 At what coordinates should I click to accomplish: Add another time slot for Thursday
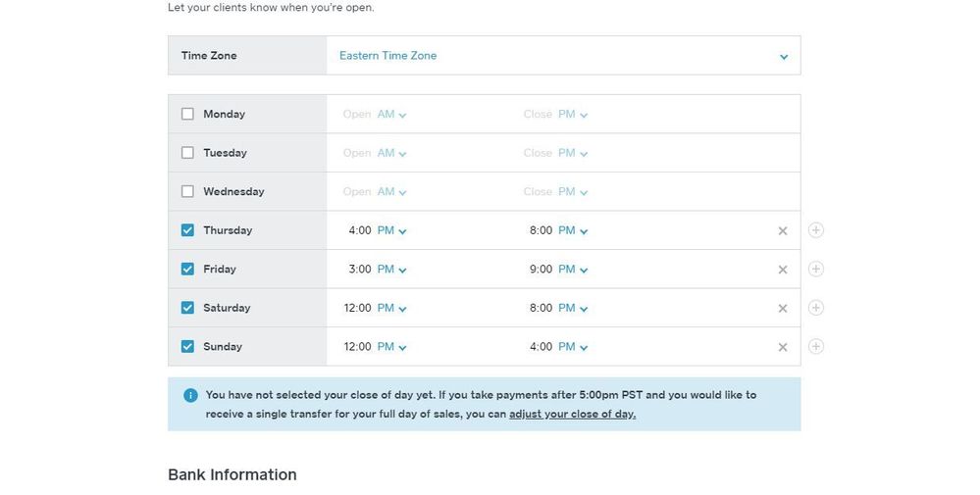coord(816,230)
